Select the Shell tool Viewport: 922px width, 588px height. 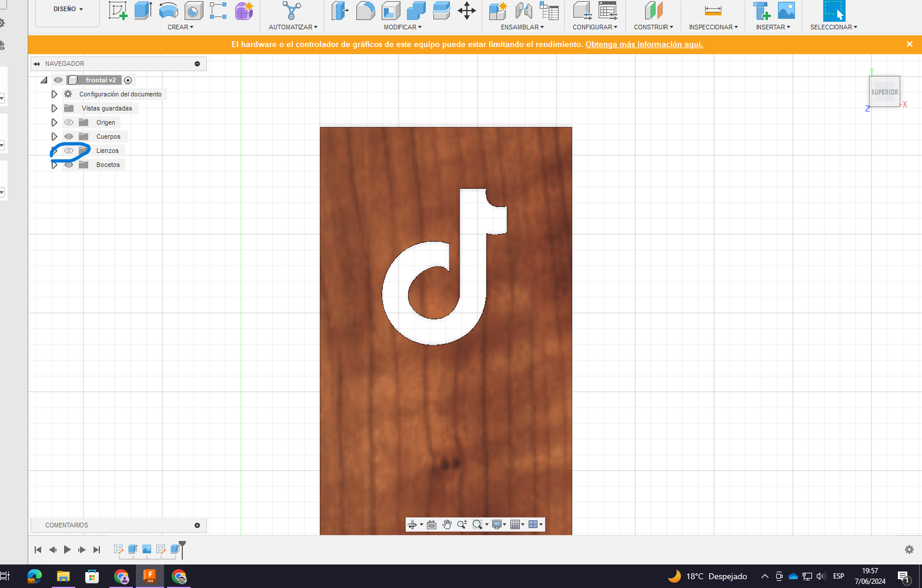(x=390, y=11)
